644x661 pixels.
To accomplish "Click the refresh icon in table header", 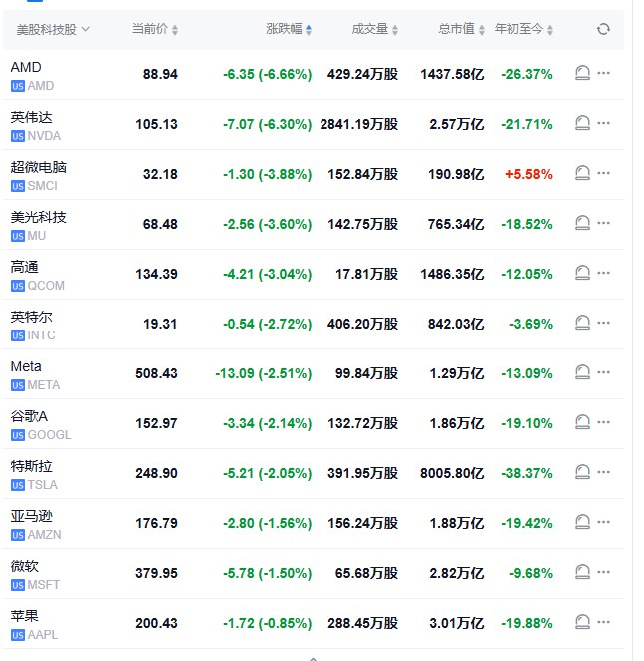I will click(603, 29).
